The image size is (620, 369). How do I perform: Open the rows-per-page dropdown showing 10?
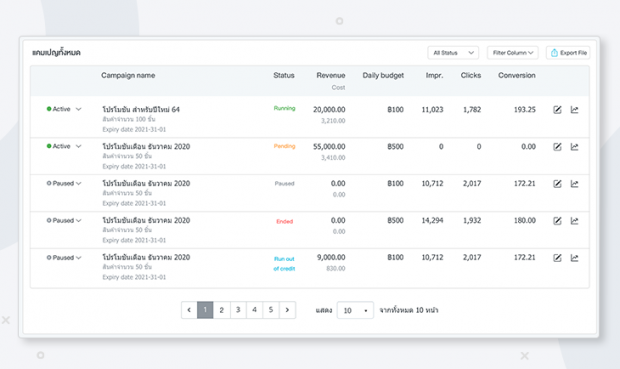pos(355,310)
